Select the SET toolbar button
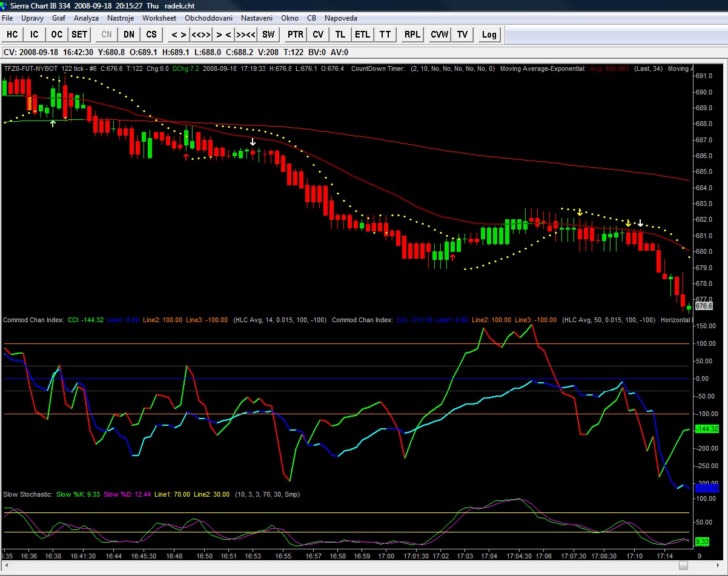Image resolution: width=728 pixels, height=576 pixels. point(79,35)
